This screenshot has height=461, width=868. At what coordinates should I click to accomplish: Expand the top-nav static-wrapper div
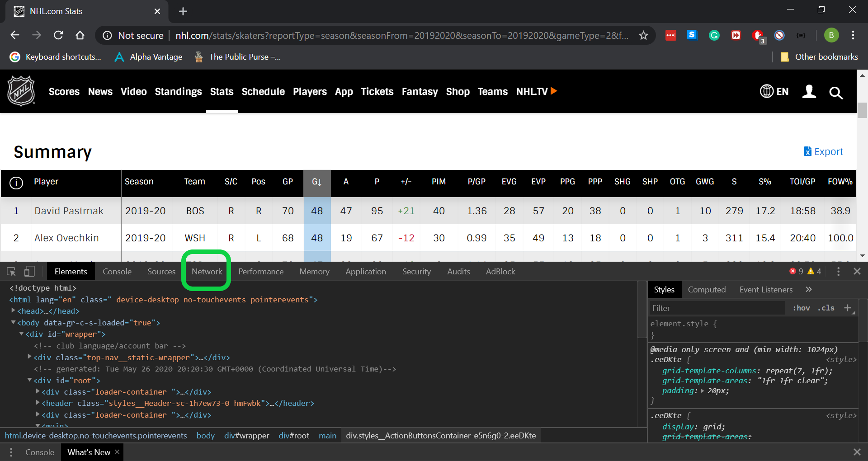[30, 357]
